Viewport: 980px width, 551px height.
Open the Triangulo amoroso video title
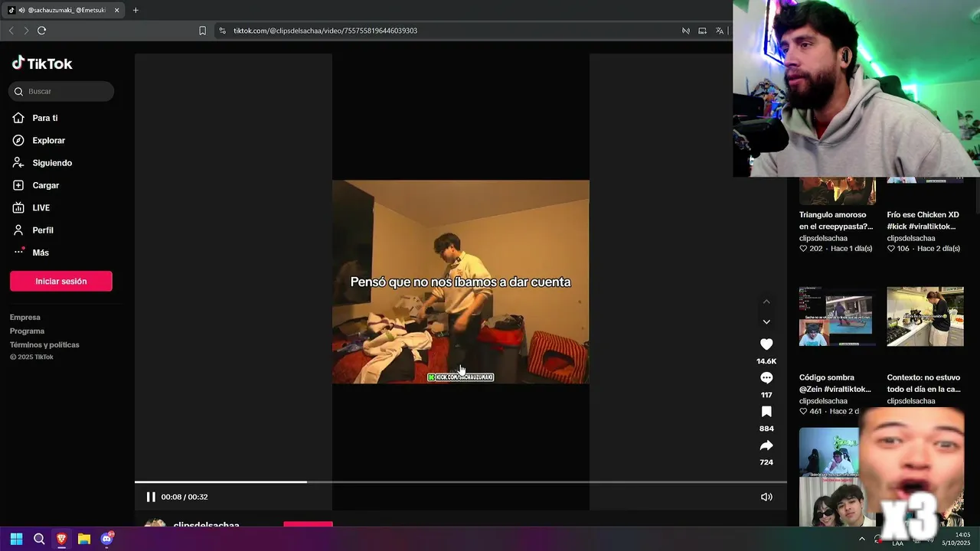click(836, 220)
